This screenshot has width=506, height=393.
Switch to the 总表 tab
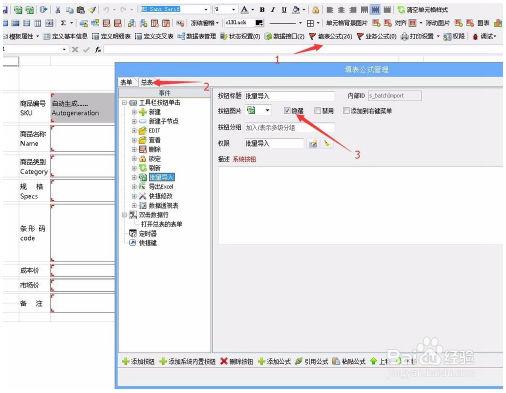[x=147, y=82]
